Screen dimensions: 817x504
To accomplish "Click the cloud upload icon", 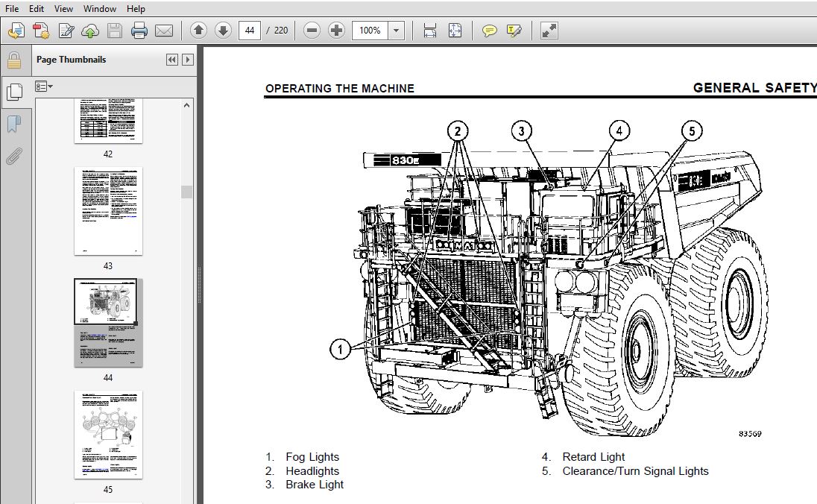I will point(90,31).
